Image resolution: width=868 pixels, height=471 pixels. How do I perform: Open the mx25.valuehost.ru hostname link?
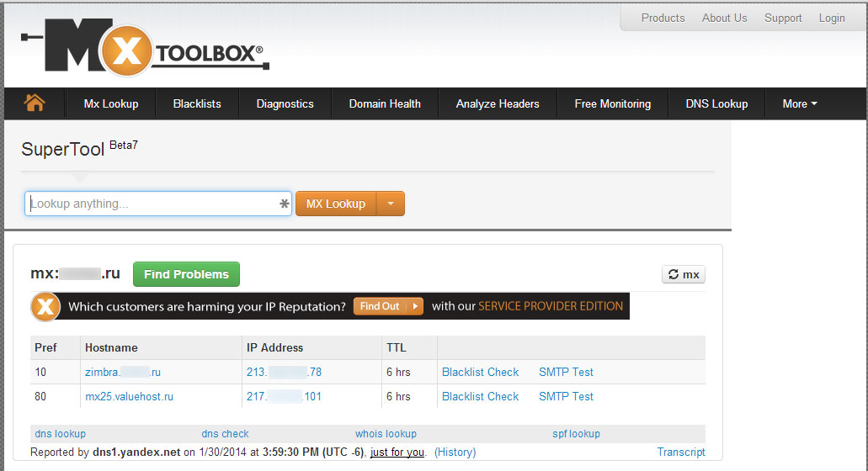click(x=129, y=396)
